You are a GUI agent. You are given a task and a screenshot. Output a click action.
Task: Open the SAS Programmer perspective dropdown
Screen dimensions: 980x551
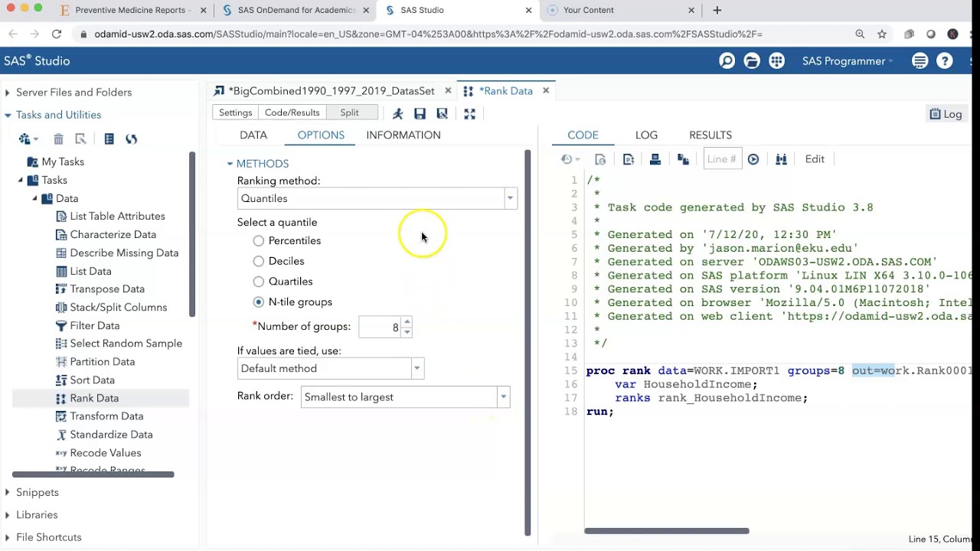click(848, 61)
